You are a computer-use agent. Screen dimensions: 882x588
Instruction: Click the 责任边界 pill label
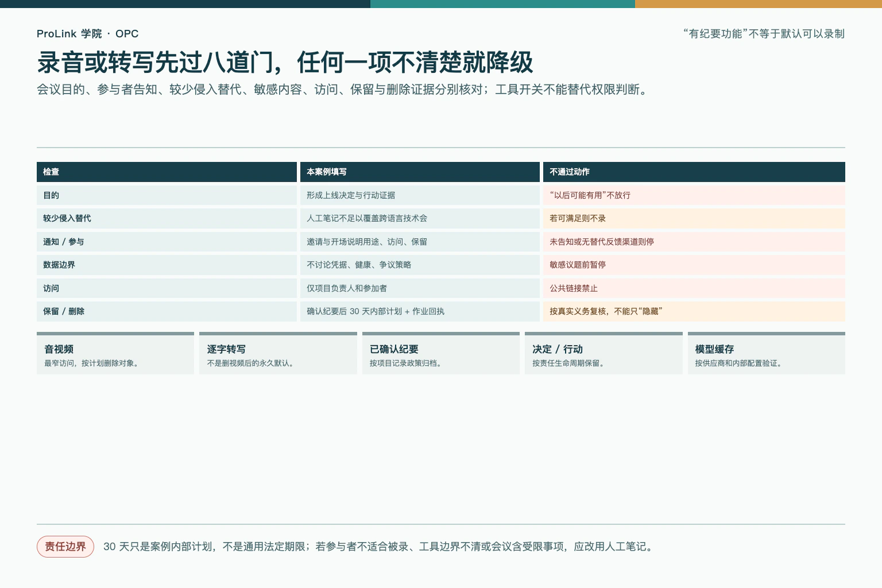[65, 547]
